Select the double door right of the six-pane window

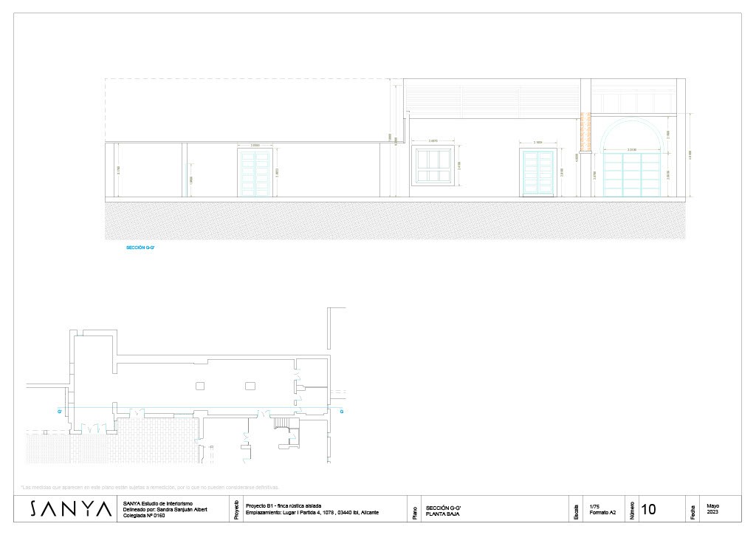pyautogui.click(x=538, y=173)
